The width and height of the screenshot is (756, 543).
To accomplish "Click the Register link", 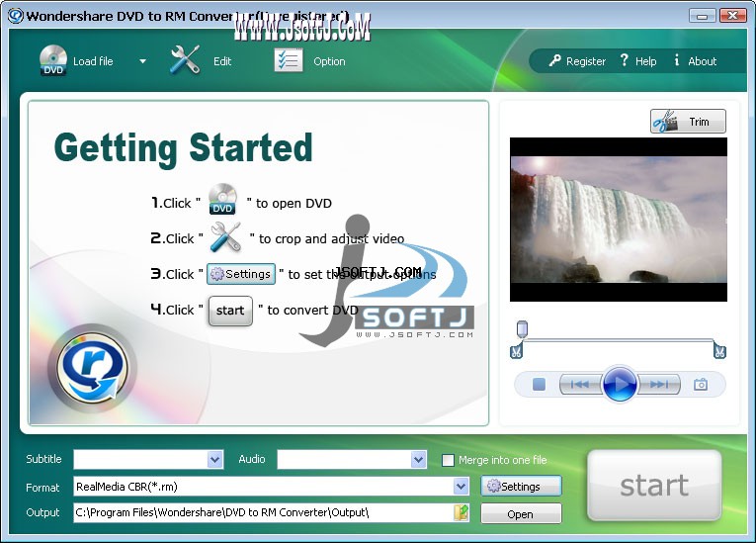I will click(586, 61).
